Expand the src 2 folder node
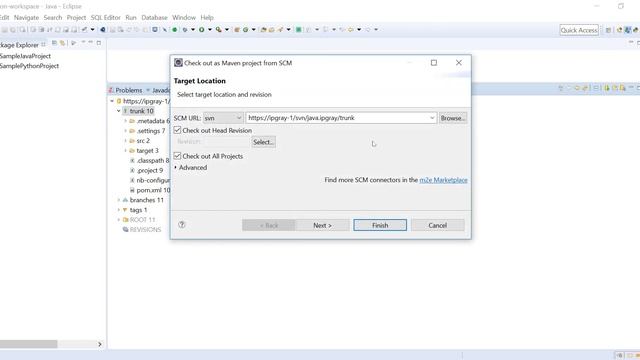The width and height of the screenshot is (640, 360). 125,140
